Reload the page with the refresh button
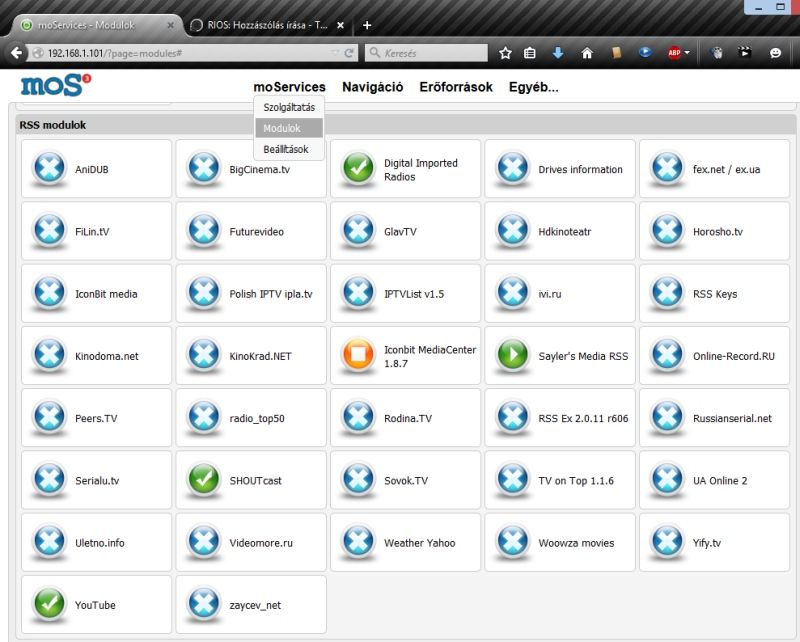 click(x=349, y=53)
